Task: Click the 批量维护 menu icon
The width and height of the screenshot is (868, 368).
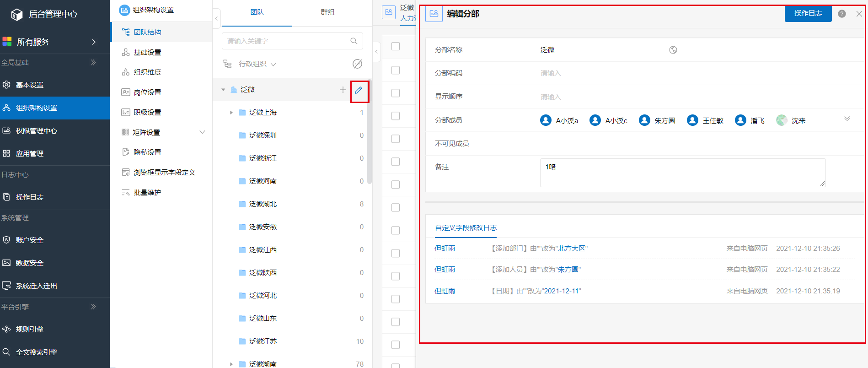Action: [x=125, y=192]
